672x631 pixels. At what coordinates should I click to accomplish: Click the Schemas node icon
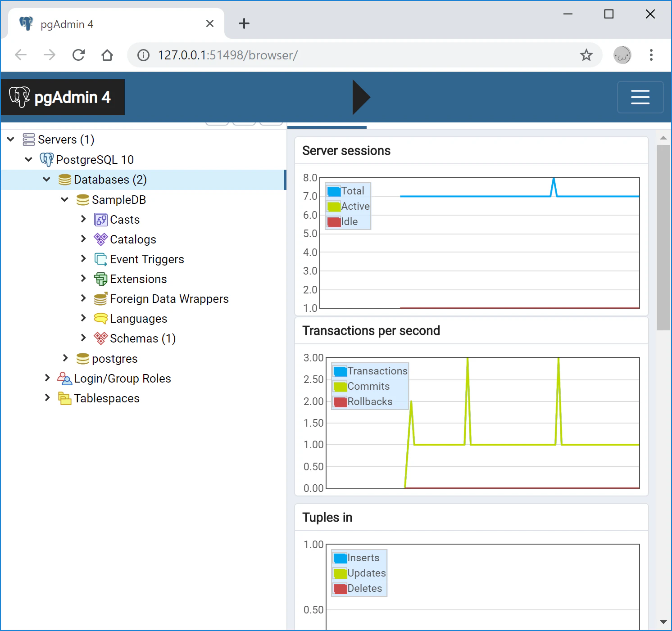[101, 338]
